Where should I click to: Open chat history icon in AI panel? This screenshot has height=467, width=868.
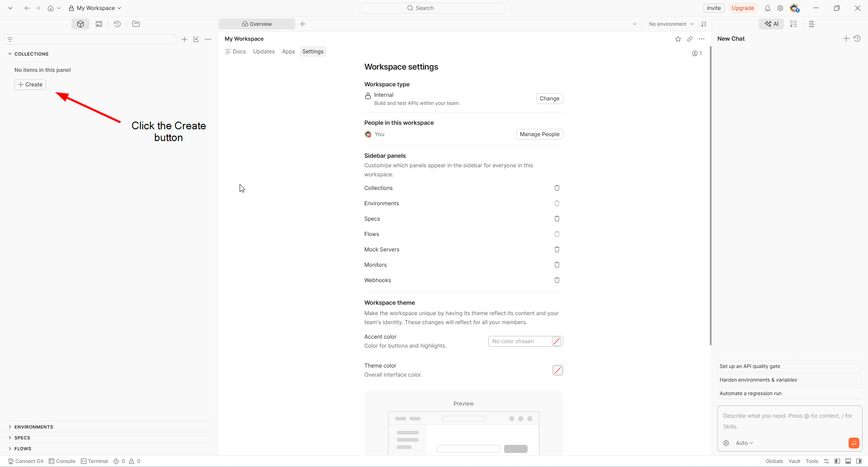pos(857,38)
